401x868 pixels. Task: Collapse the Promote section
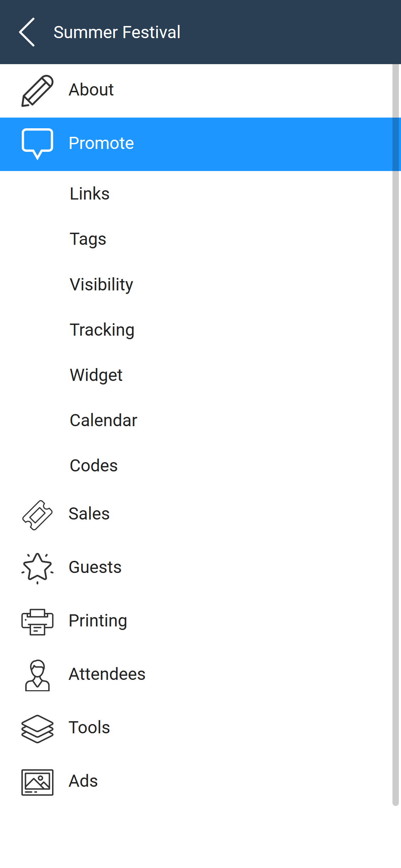click(x=101, y=144)
